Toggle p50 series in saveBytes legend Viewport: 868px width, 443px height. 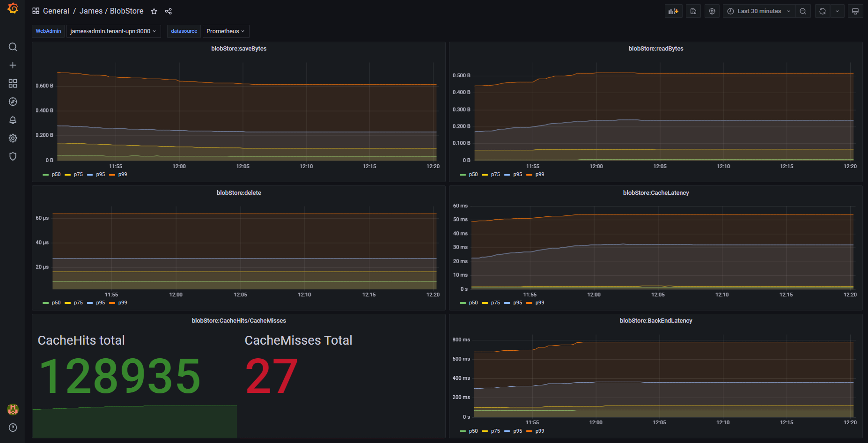coord(56,175)
